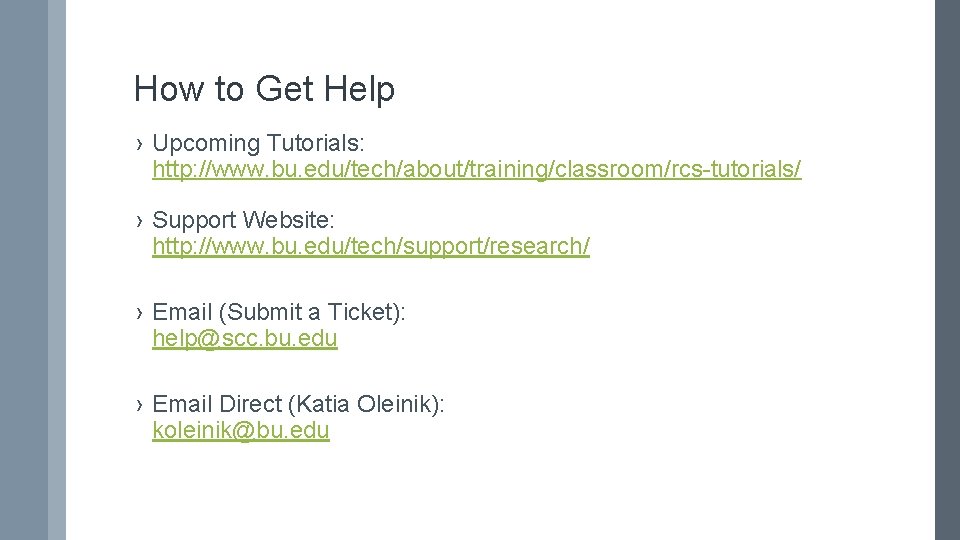Click the dark slate band on the right edge
The width and height of the screenshot is (960, 540).
(947, 270)
